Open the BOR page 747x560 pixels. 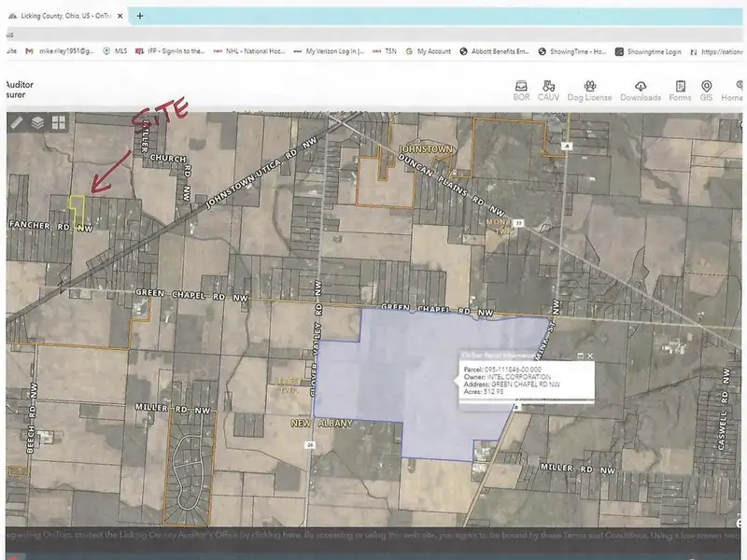[521, 91]
